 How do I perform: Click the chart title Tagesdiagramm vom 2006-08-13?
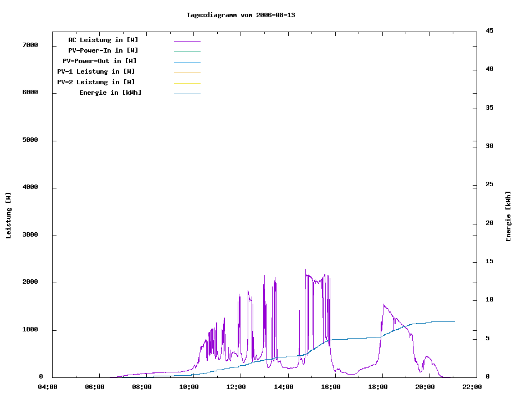(241, 15)
